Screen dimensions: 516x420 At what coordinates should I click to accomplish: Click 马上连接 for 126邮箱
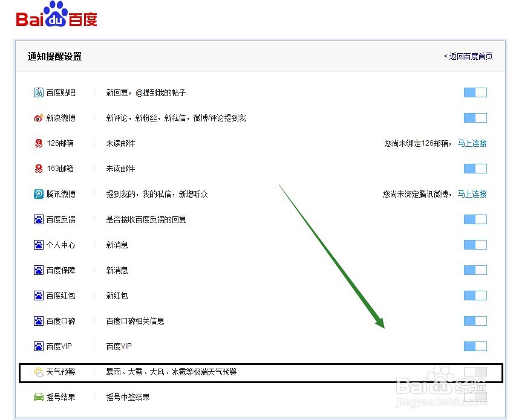(x=472, y=143)
